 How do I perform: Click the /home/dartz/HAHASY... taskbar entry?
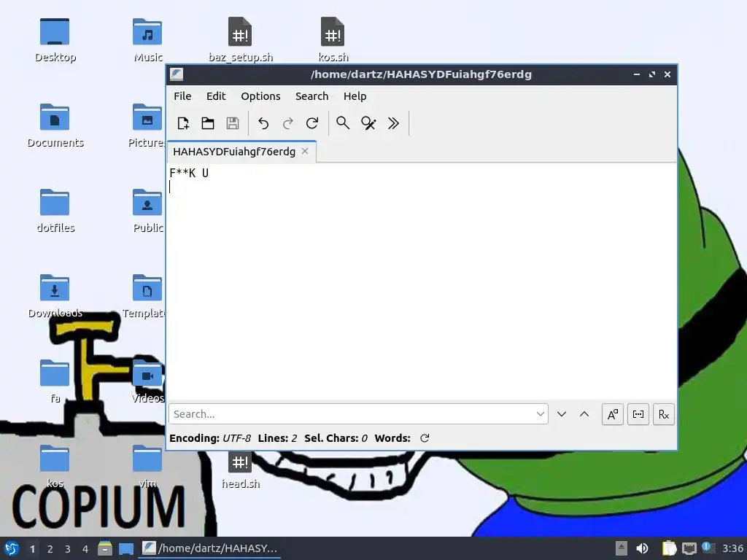(210, 548)
